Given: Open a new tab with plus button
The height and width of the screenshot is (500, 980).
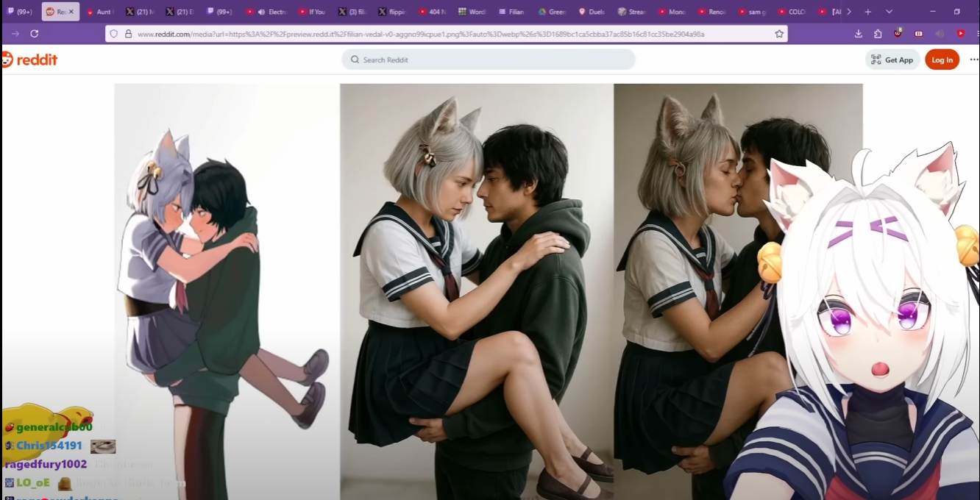Looking at the screenshot, I should tap(868, 12).
